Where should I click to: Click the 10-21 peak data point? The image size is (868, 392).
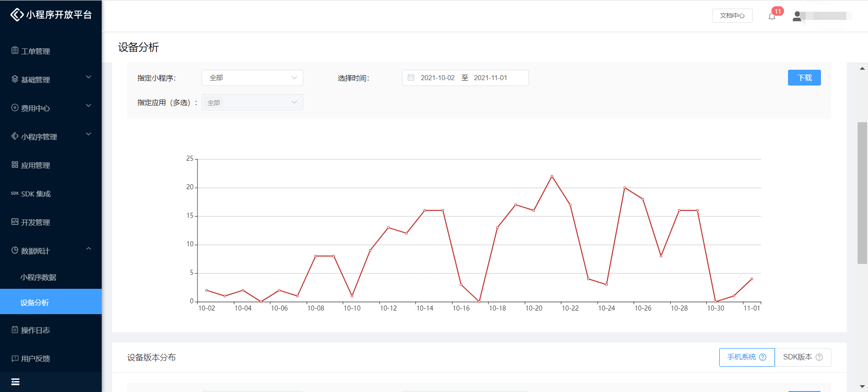pos(552,176)
